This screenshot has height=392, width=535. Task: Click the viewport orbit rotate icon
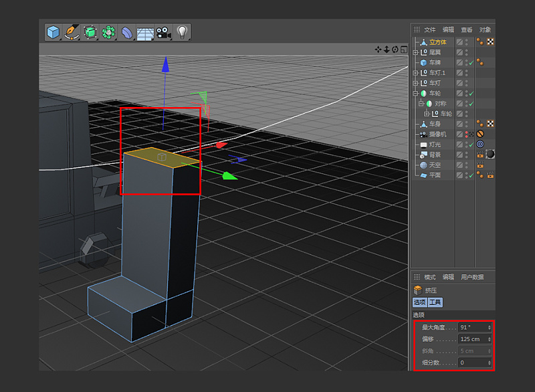[x=395, y=50]
